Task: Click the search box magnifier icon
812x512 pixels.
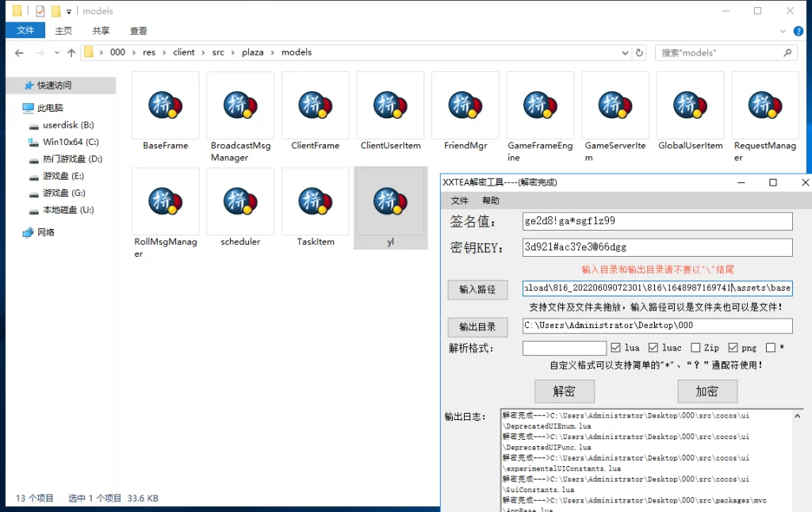Action: coord(787,52)
